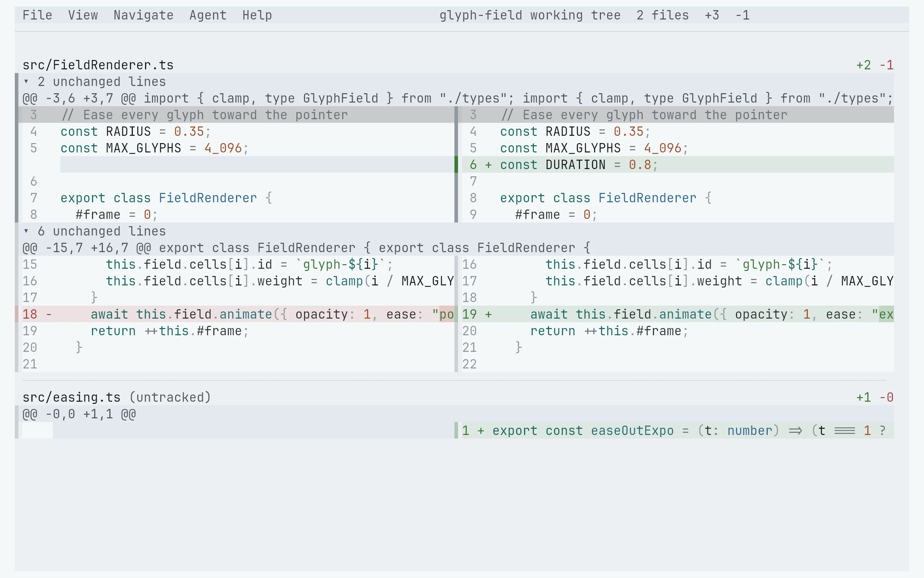Click left pane return ++this.#frame line

[x=238, y=331]
